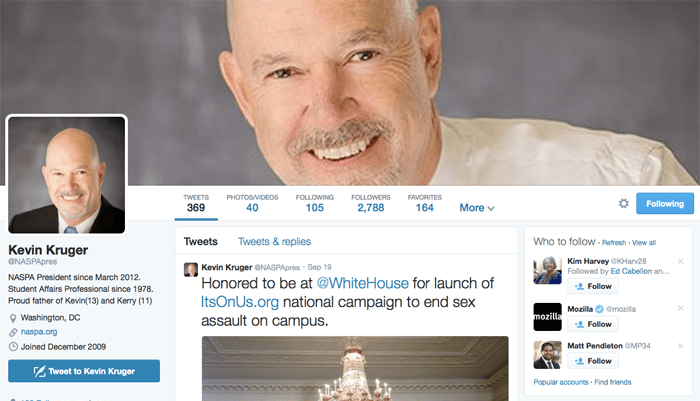The width and height of the screenshot is (700, 401).
Task: Follow Mozilla account
Action: point(593,324)
